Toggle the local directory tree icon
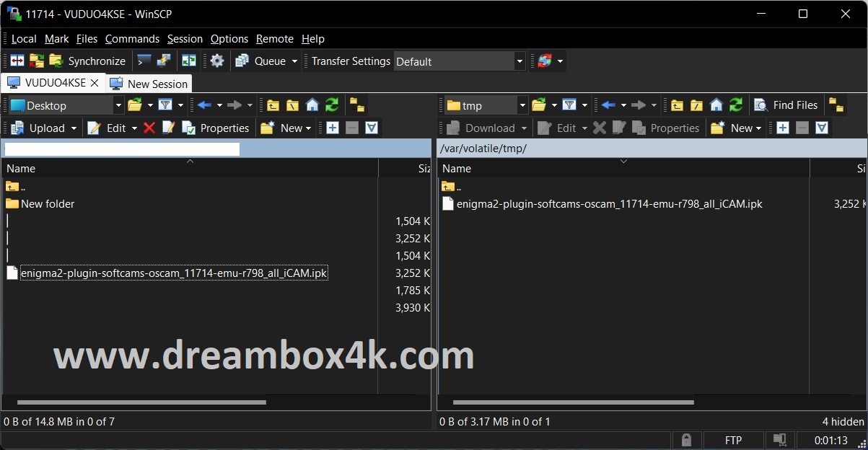The image size is (868, 450). point(357,105)
